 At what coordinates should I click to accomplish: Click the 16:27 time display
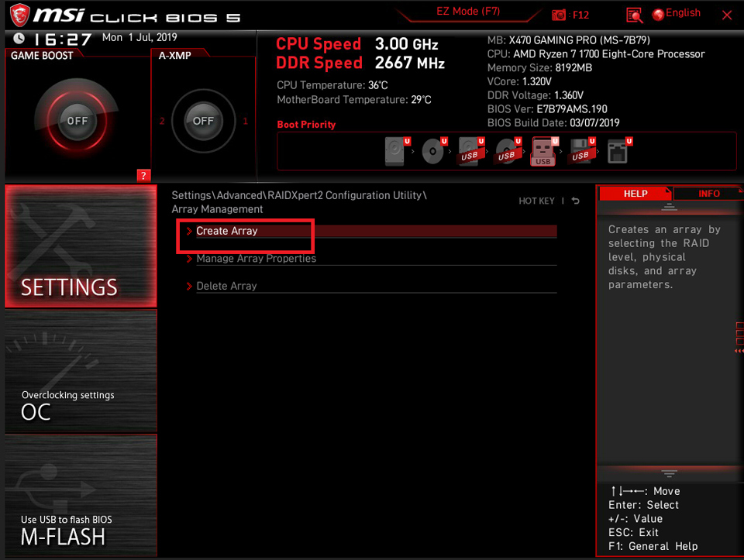(x=63, y=40)
